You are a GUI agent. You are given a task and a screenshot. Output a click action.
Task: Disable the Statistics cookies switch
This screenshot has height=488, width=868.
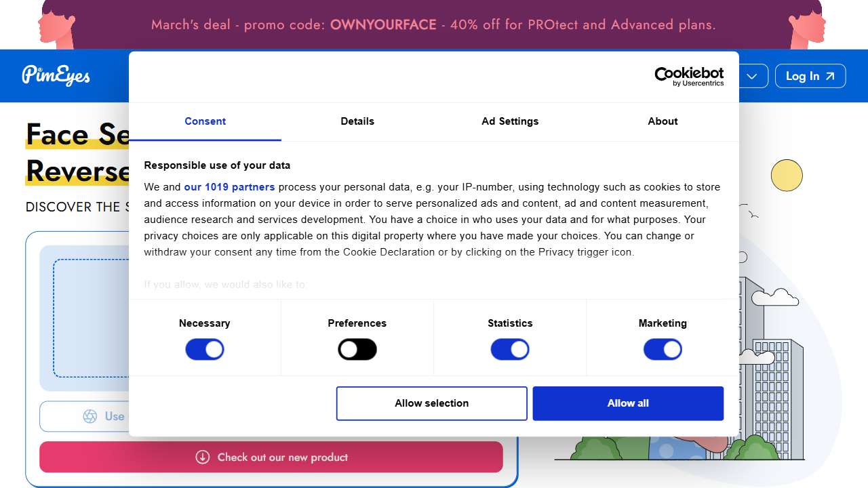point(510,350)
